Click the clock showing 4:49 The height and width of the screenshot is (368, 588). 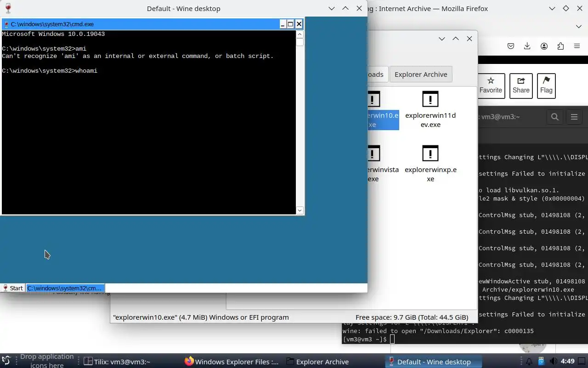click(568, 362)
